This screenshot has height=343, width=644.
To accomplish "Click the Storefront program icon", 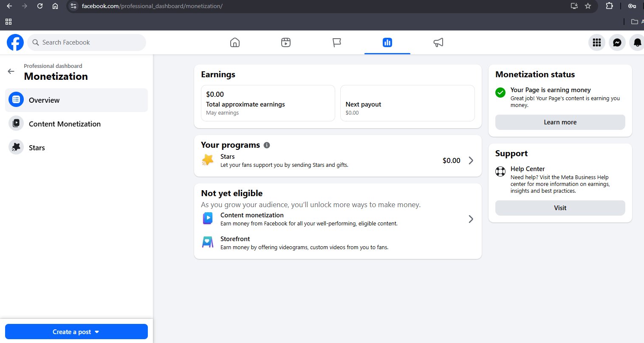I will [x=208, y=242].
